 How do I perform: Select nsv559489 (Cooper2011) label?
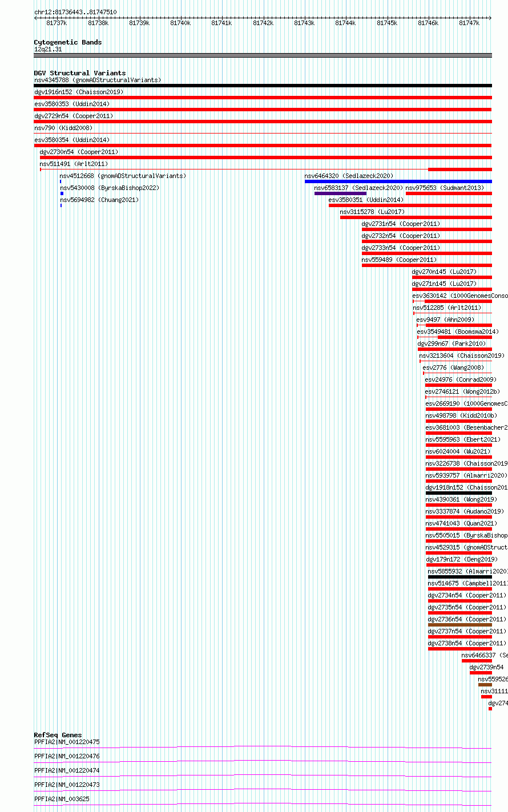(399, 260)
